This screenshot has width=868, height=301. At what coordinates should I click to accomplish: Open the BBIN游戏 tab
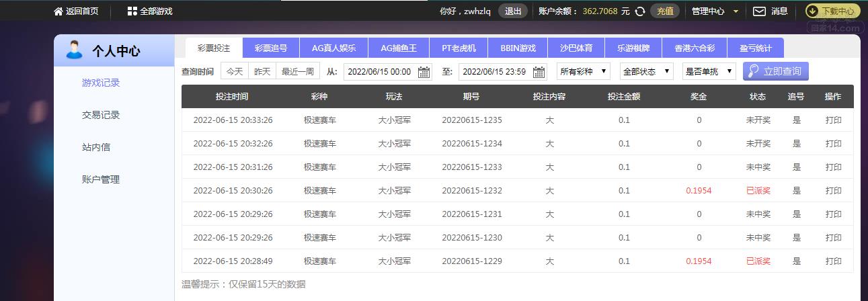pyautogui.click(x=518, y=48)
